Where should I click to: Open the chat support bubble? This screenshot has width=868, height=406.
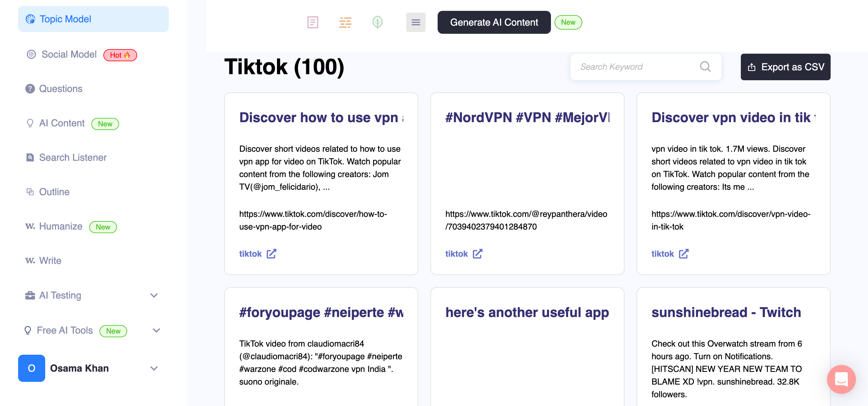841,379
